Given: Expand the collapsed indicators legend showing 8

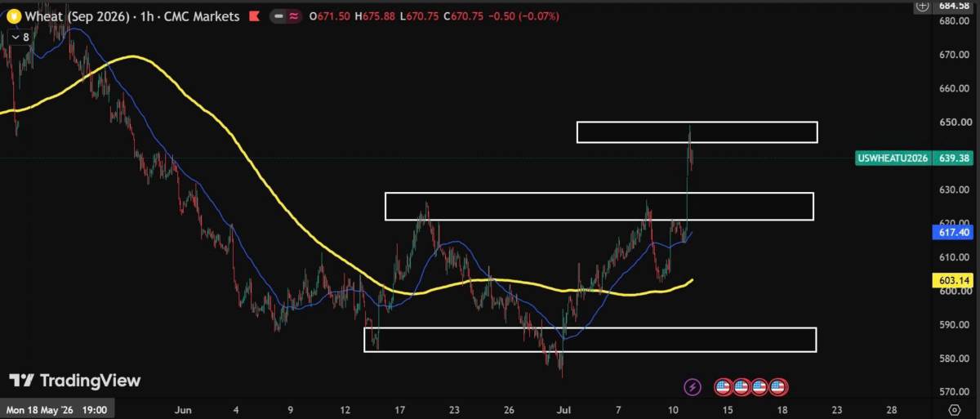Looking at the screenshot, I should coord(20,37).
